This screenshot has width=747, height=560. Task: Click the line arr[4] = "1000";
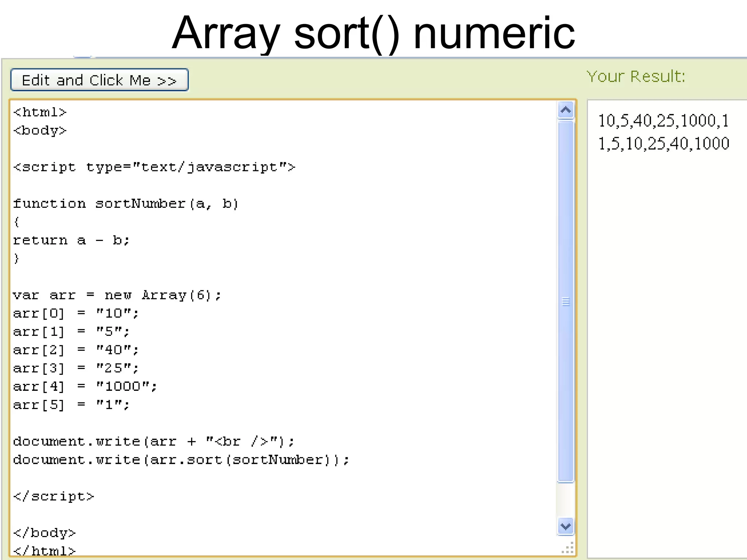coord(85,386)
